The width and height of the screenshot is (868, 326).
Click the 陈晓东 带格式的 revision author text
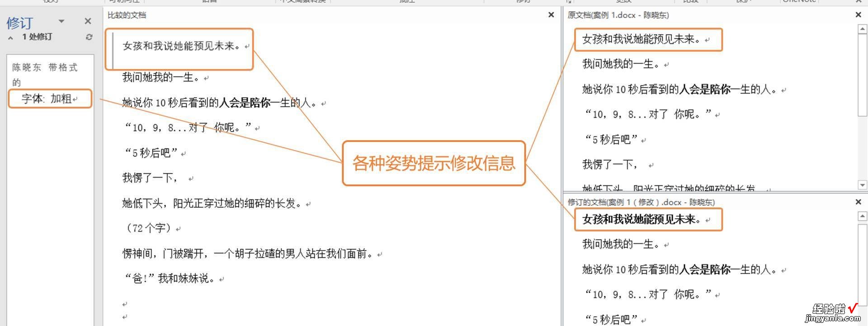[x=45, y=74]
